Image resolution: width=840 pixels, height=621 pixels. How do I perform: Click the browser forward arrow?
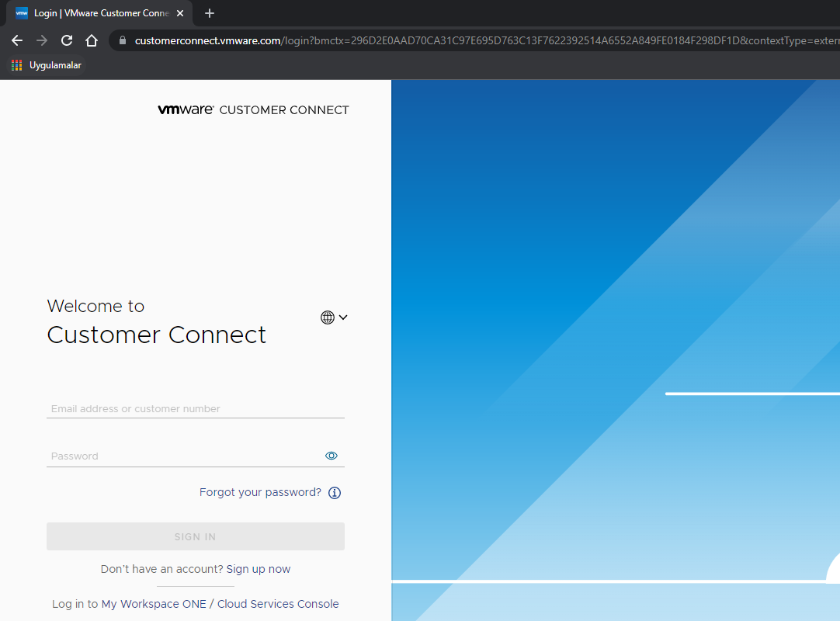tap(42, 40)
